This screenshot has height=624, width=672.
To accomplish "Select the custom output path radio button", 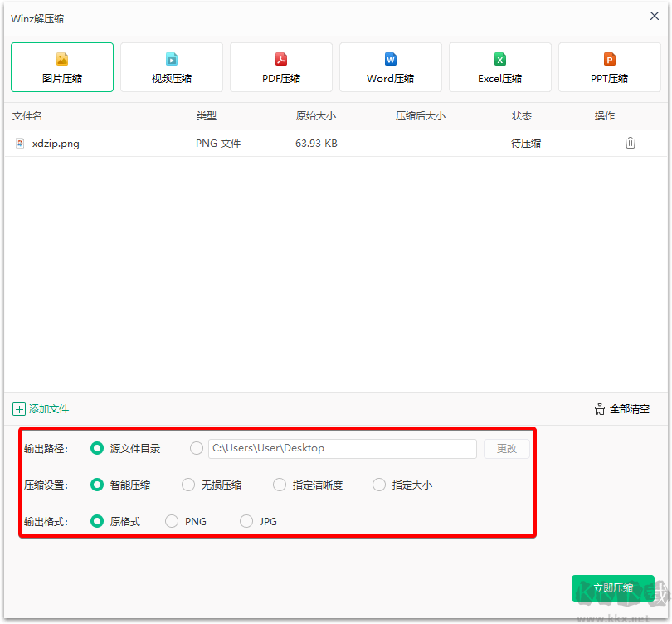I will point(197,448).
